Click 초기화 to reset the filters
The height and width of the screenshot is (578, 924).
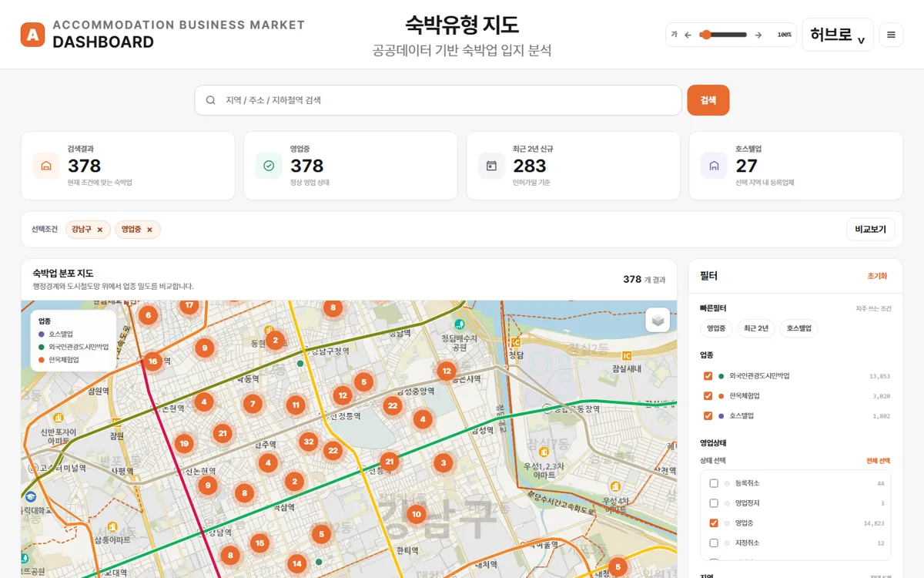pos(877,276)
